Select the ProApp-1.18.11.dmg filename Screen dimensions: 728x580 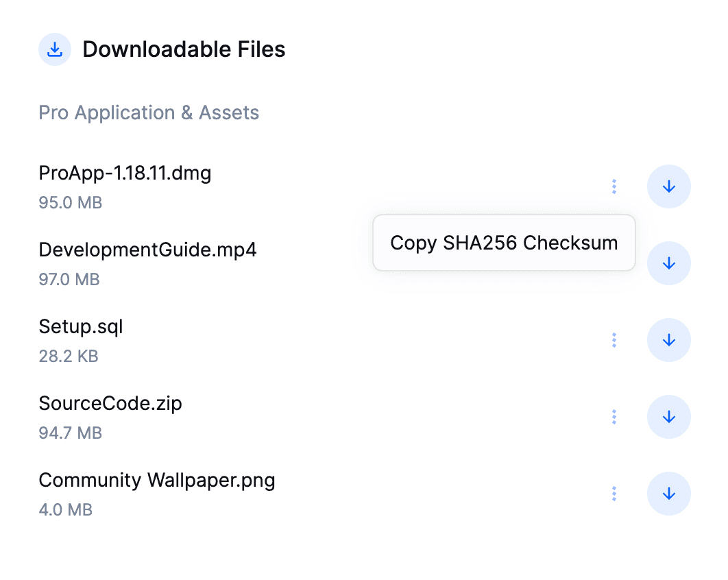125,173
